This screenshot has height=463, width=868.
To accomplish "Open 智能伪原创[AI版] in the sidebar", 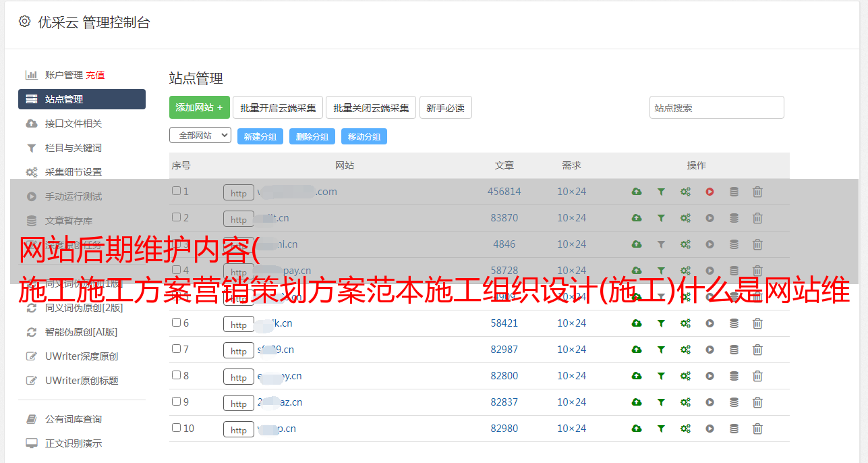I will point(82,332).
